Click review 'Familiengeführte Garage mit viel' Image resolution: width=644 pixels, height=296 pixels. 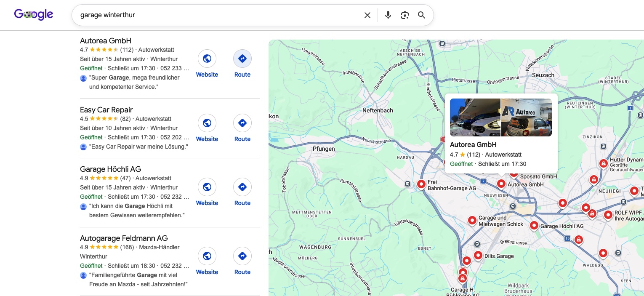pyautogui.click(x=138, y=280)
